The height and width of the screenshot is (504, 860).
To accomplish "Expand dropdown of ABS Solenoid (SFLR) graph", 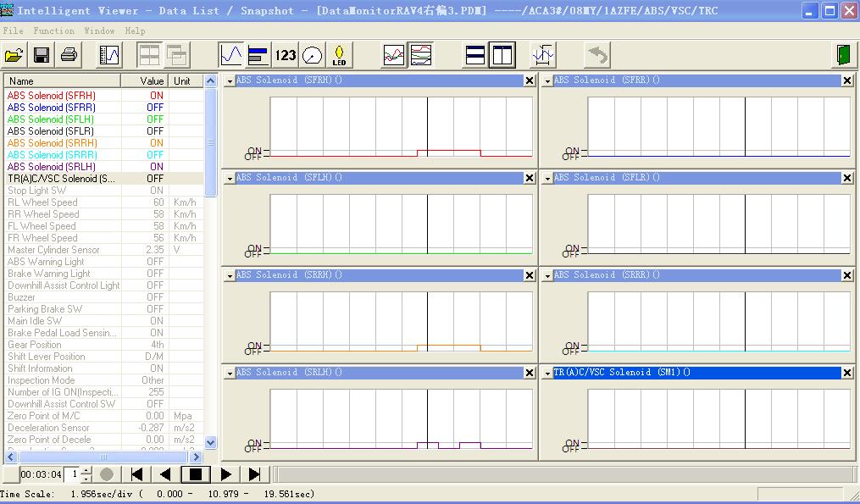I will 547,179.
